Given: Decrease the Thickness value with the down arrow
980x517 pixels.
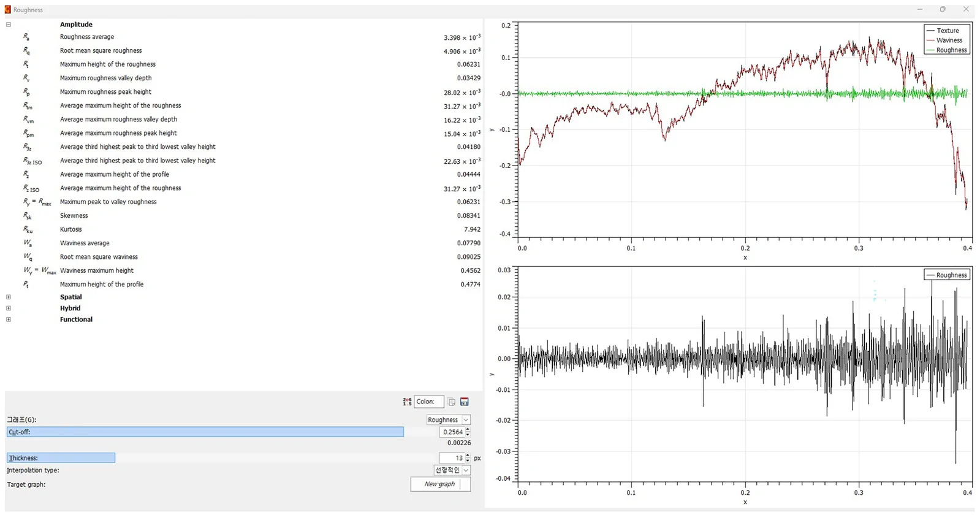Looking at the screenshot, I should (468, 460).
